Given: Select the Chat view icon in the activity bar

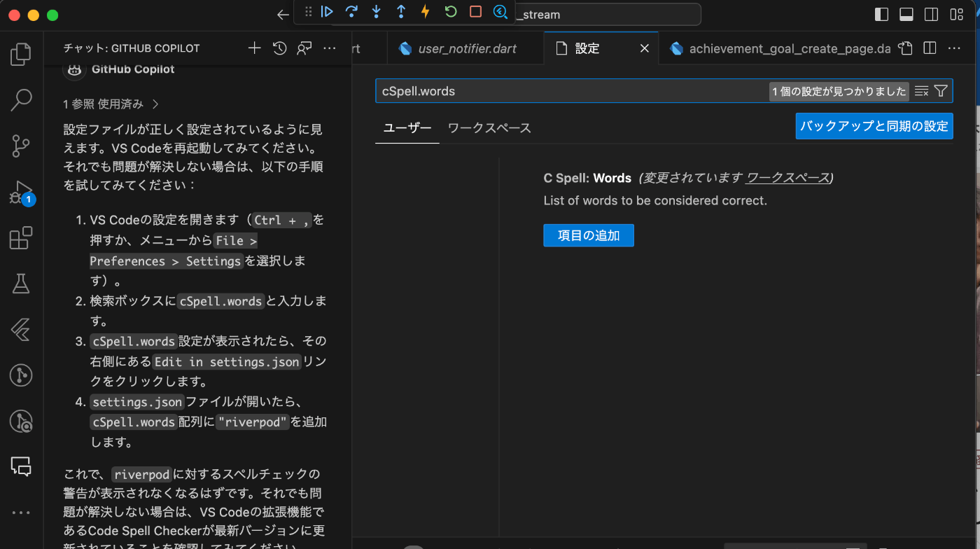Looking at the screenshot, I should pos(21,466).
